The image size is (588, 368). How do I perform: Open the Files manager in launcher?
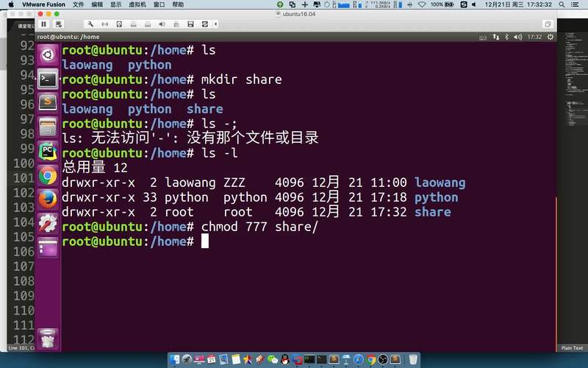pos(48,126)
